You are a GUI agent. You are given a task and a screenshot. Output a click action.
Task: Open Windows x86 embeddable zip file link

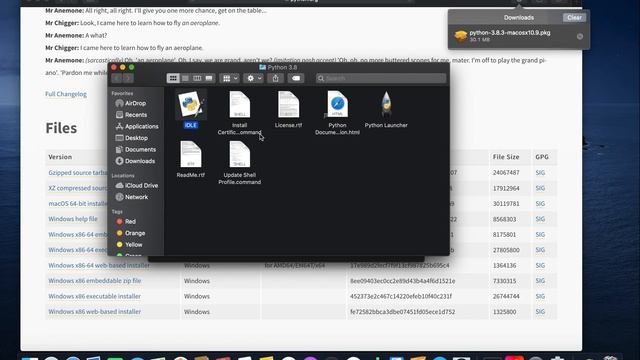click(x=95, y=281)
